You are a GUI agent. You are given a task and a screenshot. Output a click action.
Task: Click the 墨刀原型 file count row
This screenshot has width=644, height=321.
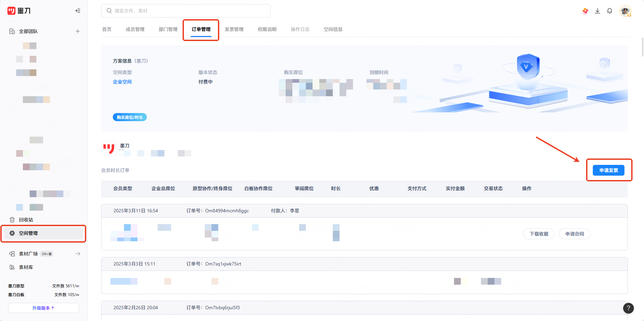[x=43, y=286]
